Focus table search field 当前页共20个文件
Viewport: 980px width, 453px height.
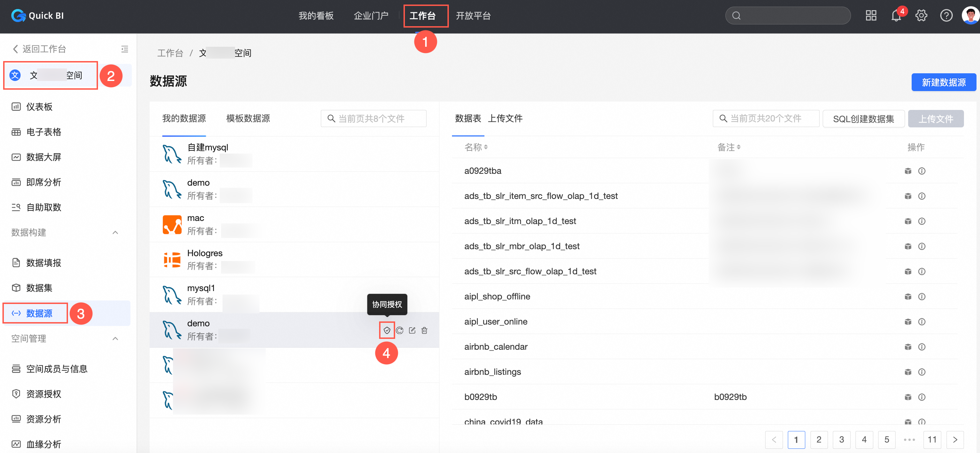(x=766, y=118)
